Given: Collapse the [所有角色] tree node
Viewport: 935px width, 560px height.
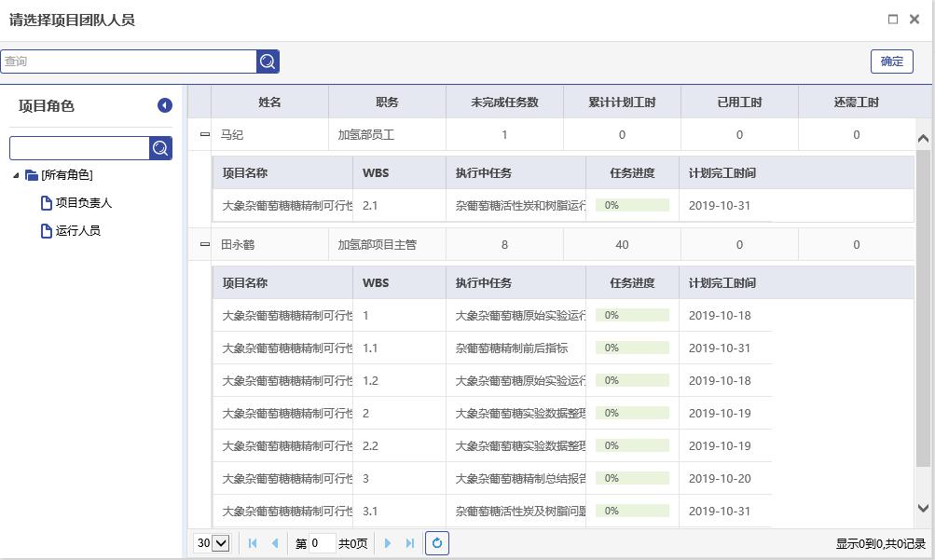Looking at the screenshot, I should pos(16,175).
